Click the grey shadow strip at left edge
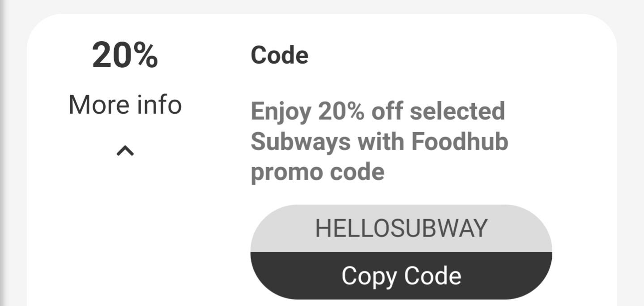The width and height of the screenshot is (644, 306). click(3, 153)
